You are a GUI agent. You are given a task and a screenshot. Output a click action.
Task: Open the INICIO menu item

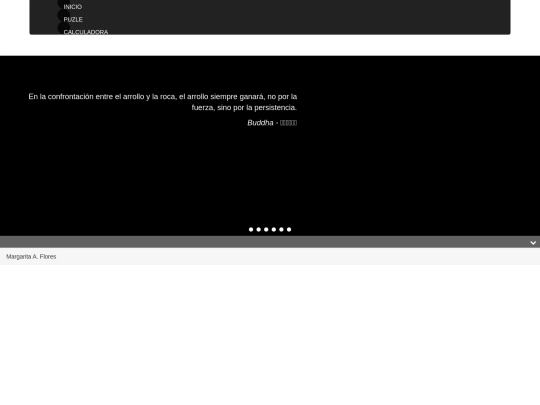[73, 7]
